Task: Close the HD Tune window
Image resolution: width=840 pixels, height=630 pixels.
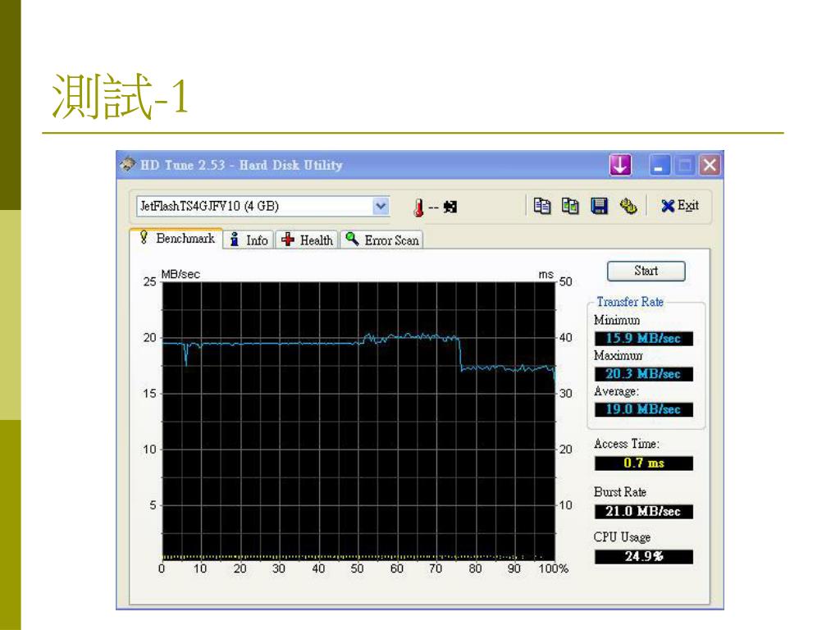Action: pos(710,165)
